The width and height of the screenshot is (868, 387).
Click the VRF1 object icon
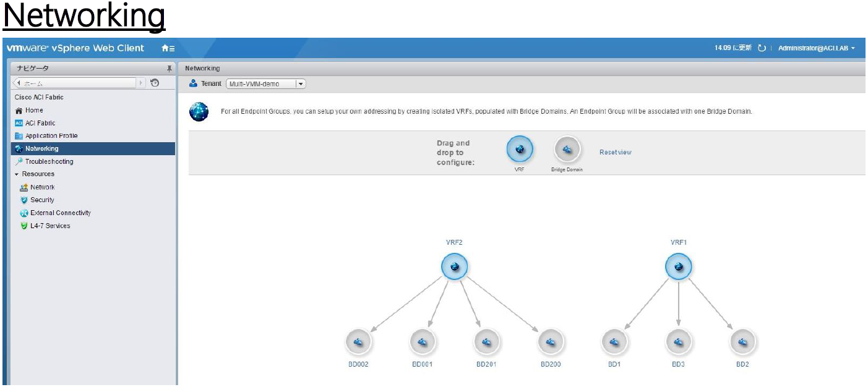(678, 266)
